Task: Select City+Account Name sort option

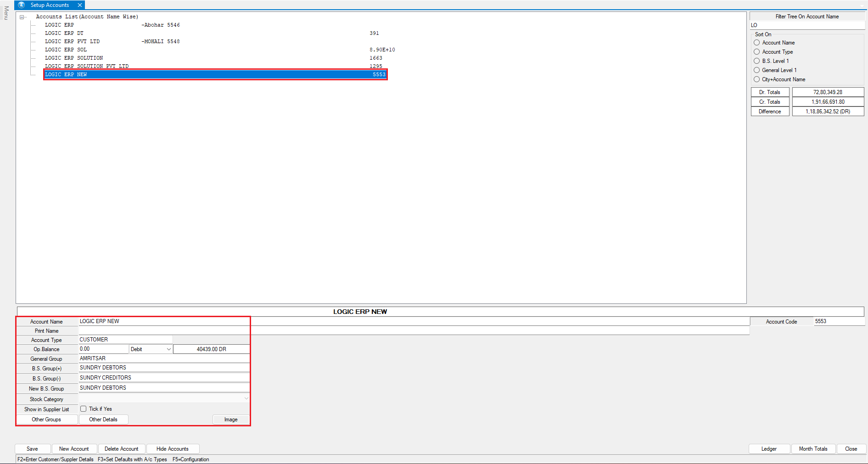Action: [756, 79]
